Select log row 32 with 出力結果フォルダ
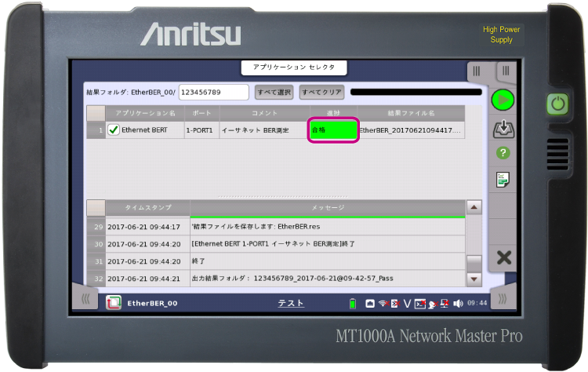Screen dimensions: 588x372 pyautogui.click(x=276, y=279)
